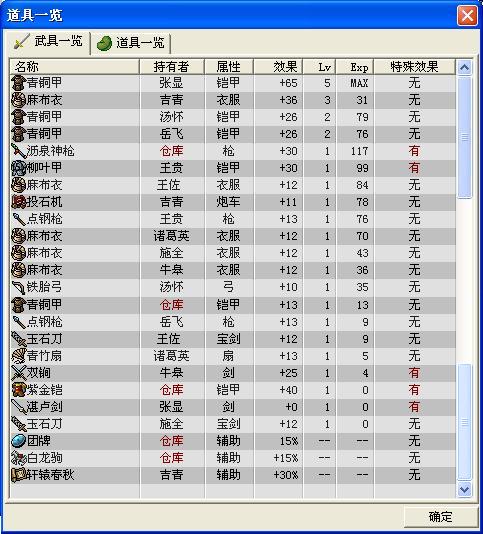Screen dimensions: 483x534
Task: Select the 投石机 catapult icon
Action: [x=19, y=202]
